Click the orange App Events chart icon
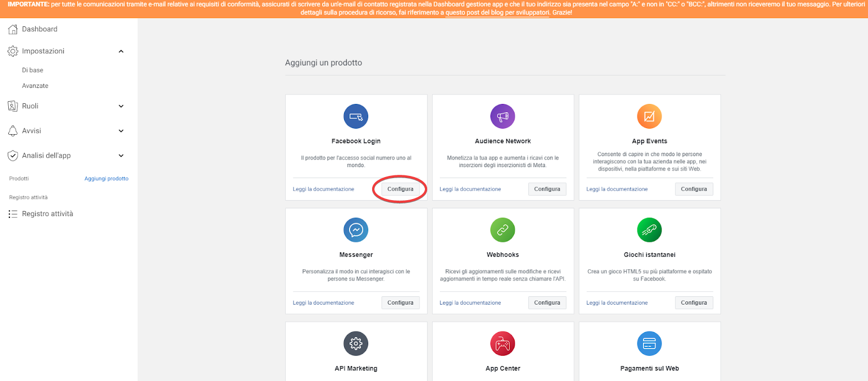This screenshot has width=868, height=381. (649, 117)
